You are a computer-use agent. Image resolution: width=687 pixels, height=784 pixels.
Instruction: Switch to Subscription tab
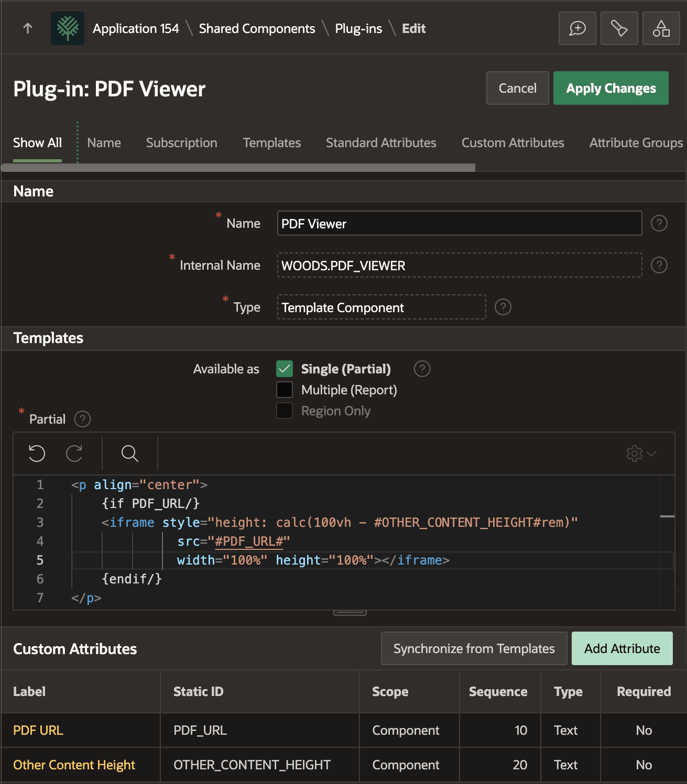pos(182,143)
